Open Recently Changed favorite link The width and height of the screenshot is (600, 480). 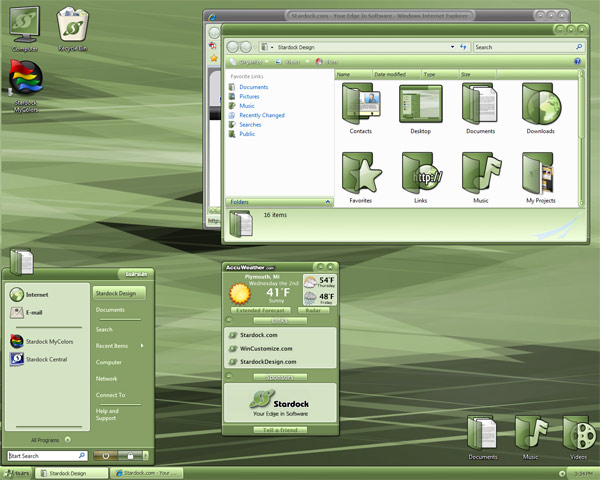[x=257, y=115]
